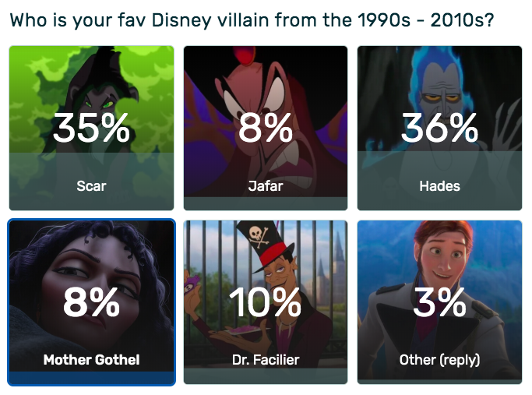
Task: Click the Other (reply) text label
Action: click(439, 361)
